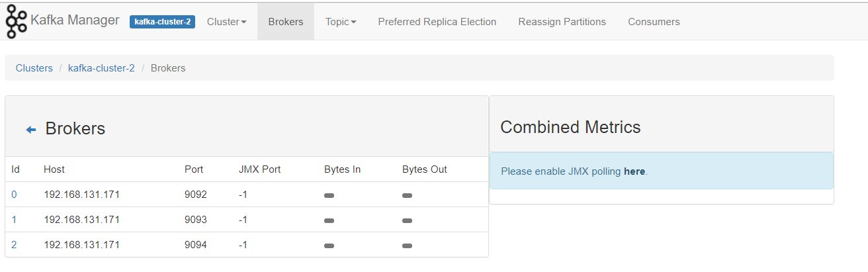Screen dimensions: 868x272
Task: Enable JMX polling via the 'here' link
Action: click(x=634, y=171)
